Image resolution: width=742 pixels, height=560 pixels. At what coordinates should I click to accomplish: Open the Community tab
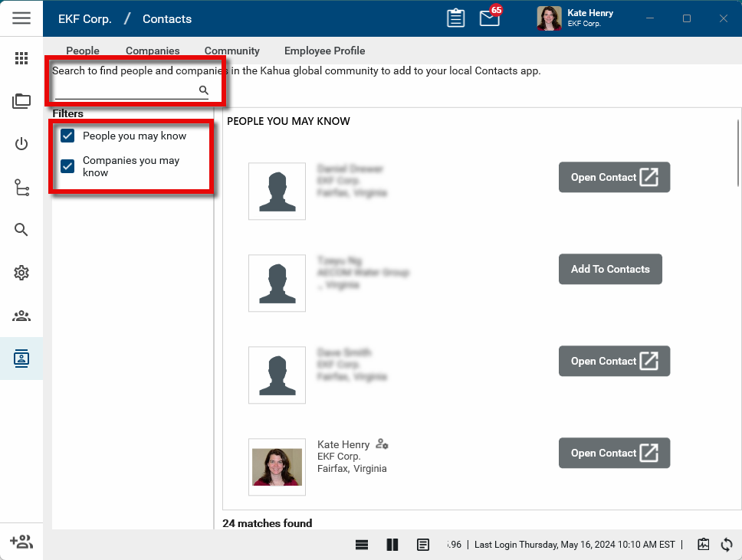coord(231,51)
